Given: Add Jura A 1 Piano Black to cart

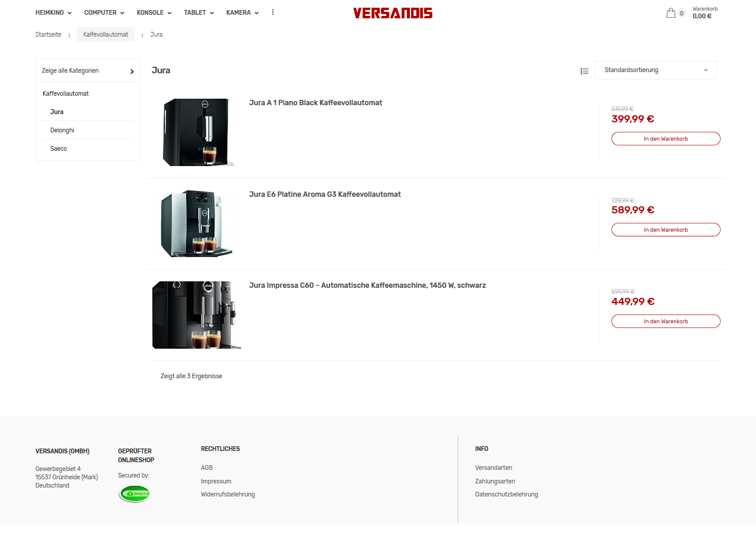Looking at the screenshot, I should [x=666, y=138].
